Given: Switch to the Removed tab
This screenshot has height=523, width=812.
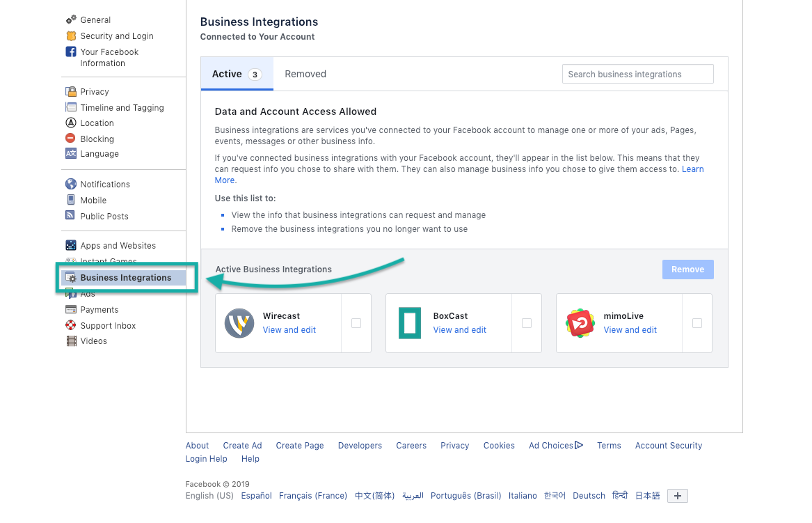Looking at the screenshot, I should click(x=305, y=74).
